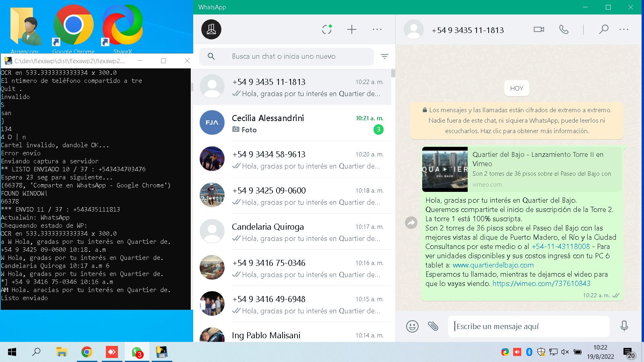This screenshot has height=362, width=644.
Task: Click the battery icon in system tray
Action: pyautogui.click(x=577, y=352)
